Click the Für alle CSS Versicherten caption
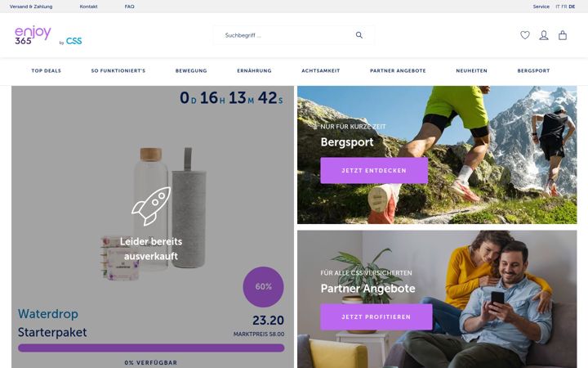This screenshot has height=368, width=588. 366,273
